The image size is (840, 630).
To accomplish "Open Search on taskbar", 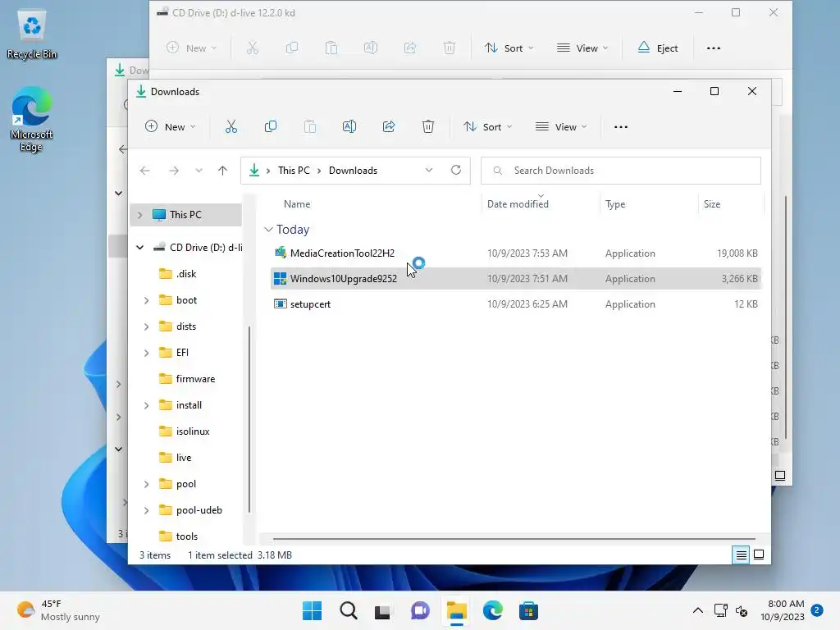I will click(348, 610).
